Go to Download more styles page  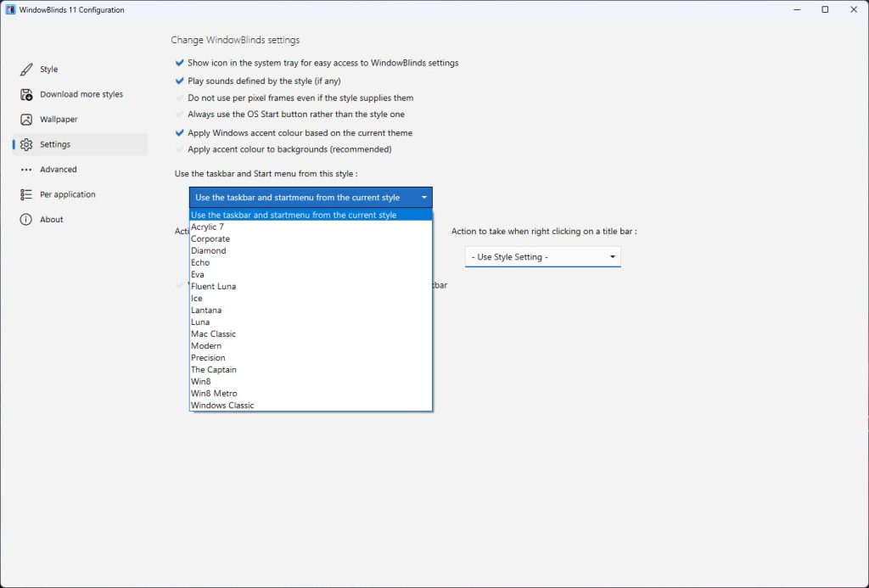point(80,94)
